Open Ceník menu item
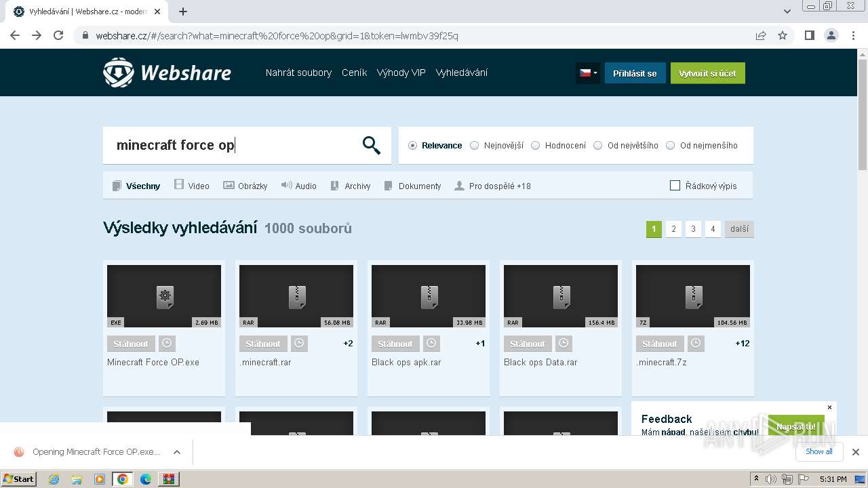 click(x=354, y=73)
